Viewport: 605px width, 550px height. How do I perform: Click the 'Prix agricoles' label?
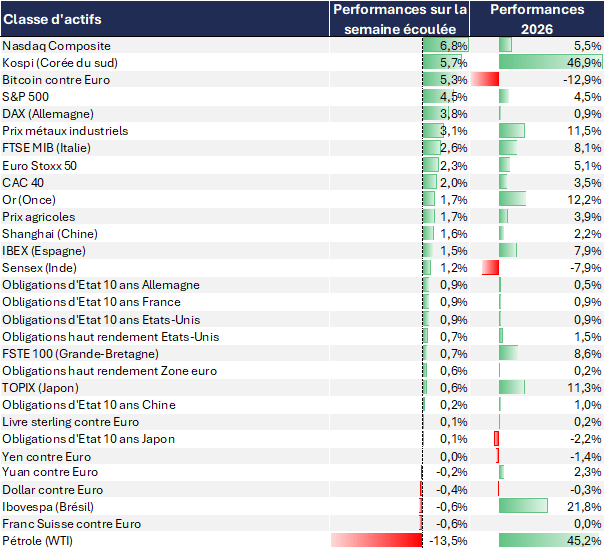tap(39, 217)
